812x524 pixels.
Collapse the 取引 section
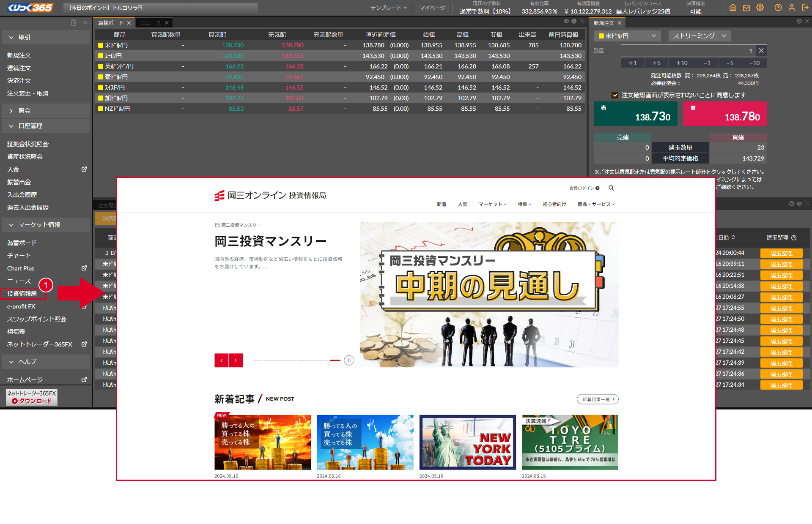click(x=45, y=37)
